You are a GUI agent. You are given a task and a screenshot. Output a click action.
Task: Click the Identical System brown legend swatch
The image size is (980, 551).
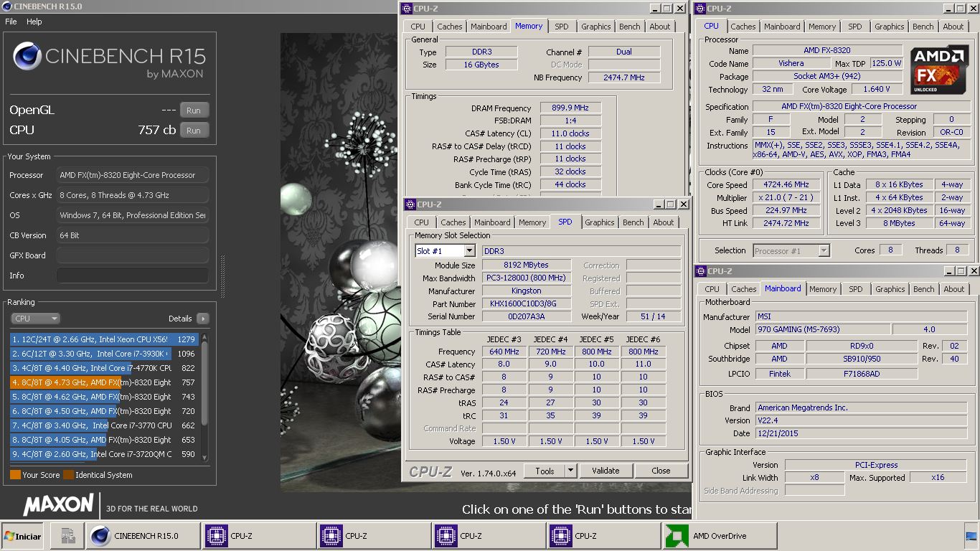[x=68, y=475]
